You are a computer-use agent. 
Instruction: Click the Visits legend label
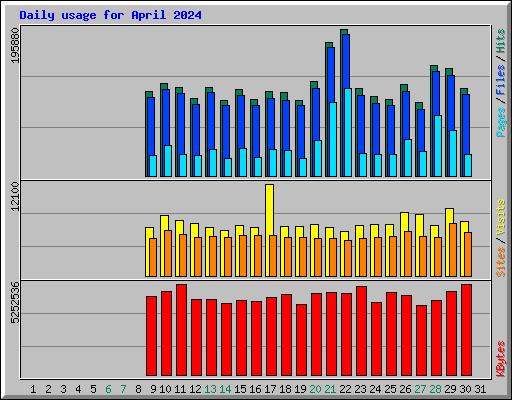[501, 218]
